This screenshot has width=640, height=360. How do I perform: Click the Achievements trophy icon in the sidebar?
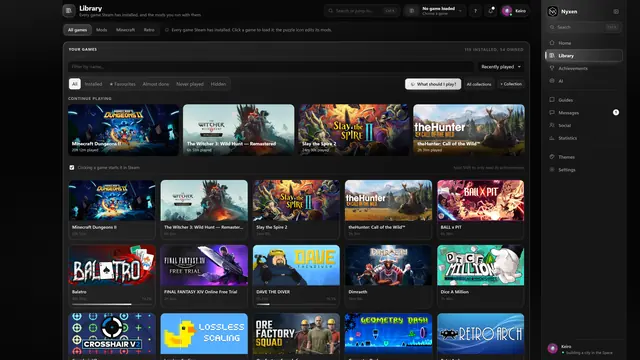[x=552, y=68]
